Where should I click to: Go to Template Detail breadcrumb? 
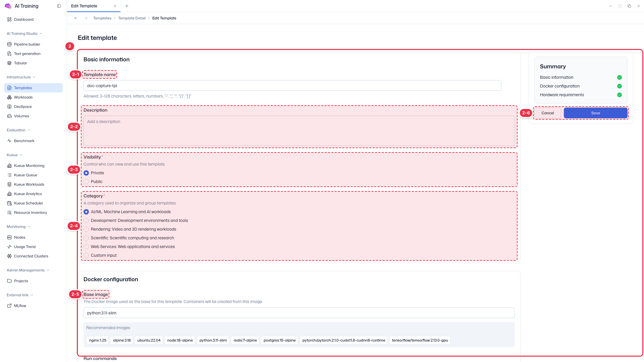point(132,18)
